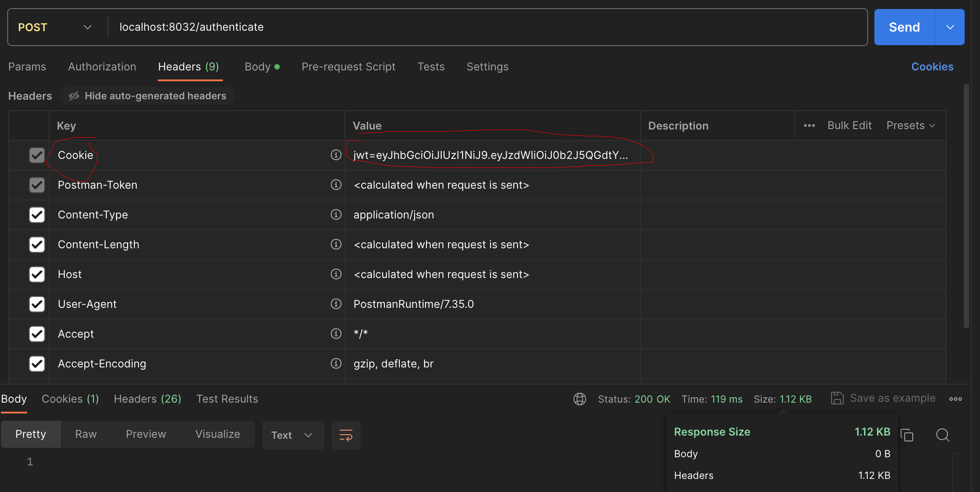Viewport: 980px width, 492px height.
Task: Click the Send button
Action: click(905, 27)
